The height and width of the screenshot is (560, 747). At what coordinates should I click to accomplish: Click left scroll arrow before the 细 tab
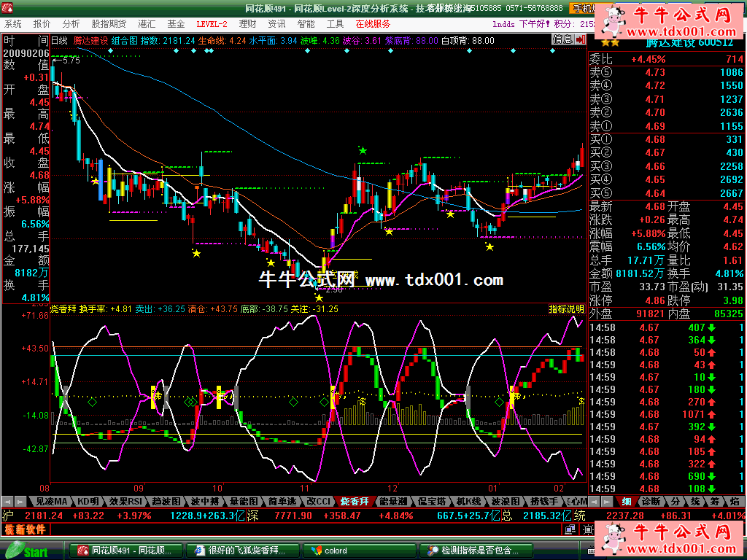coord(595,502)
